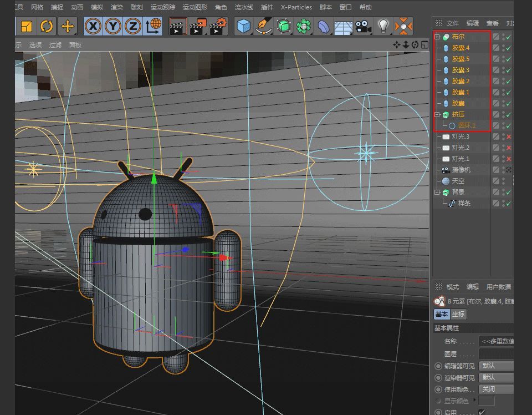Toggle visibility dots for 天空 object
This screenshot has height=415, width=532.
(x=503, y=181)
